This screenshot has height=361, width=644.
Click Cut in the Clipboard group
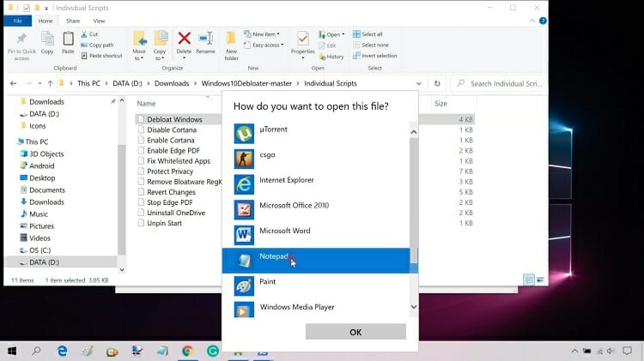[89, 34]
